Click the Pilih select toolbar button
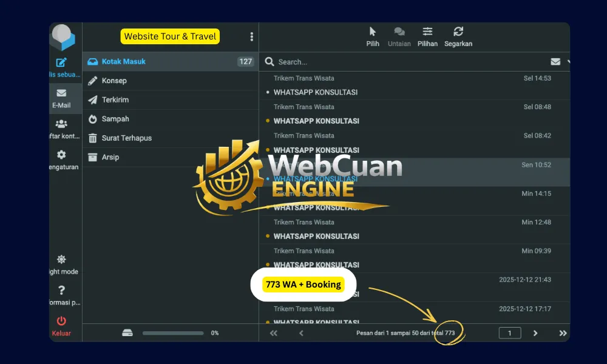The height and width of the screenshot is (364, 607). click(x=373, y=36)
